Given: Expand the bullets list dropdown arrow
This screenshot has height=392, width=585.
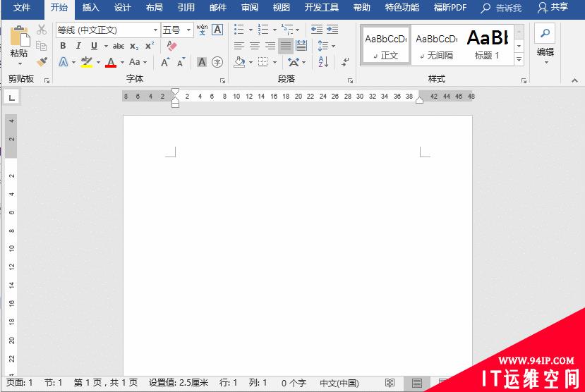Looking at the screenshot, I should 251,30.
